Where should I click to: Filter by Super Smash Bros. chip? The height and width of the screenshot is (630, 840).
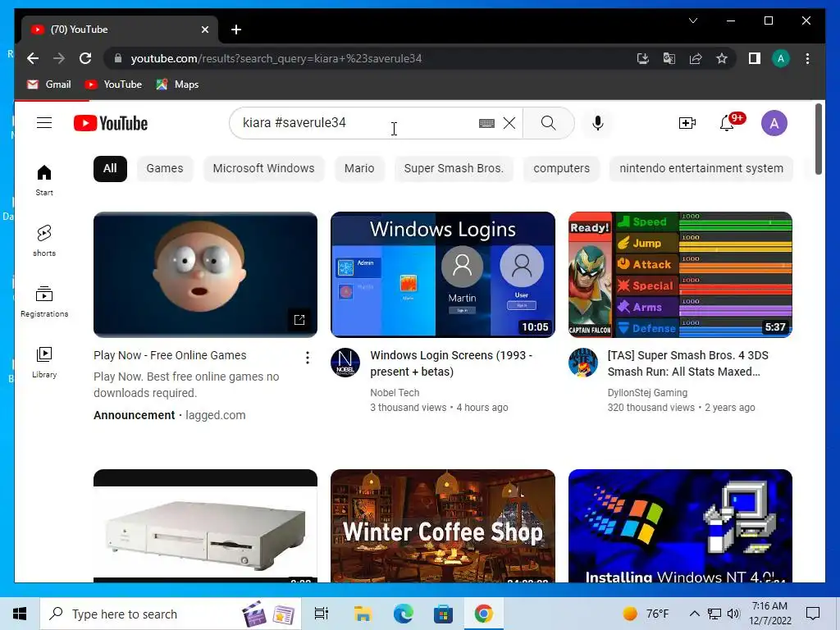(x=454, y=169)
